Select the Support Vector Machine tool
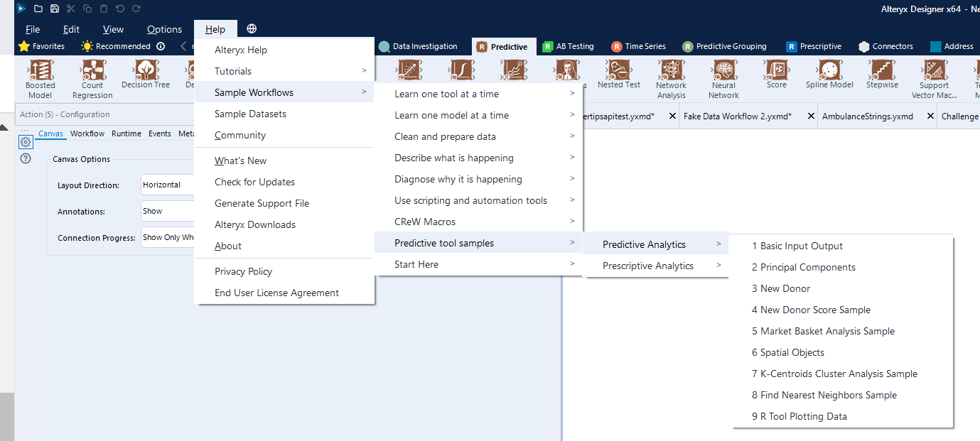This screenshot has width=980, height=441. [935, 73]
